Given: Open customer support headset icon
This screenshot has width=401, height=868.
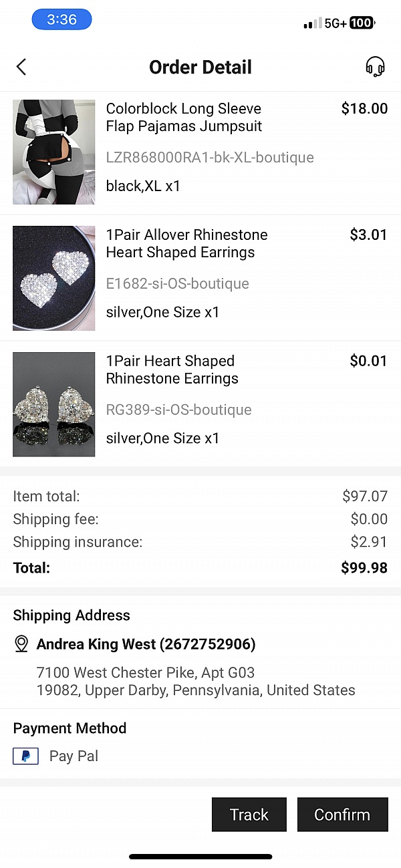Looking at the screenshot, I should 375,67.
